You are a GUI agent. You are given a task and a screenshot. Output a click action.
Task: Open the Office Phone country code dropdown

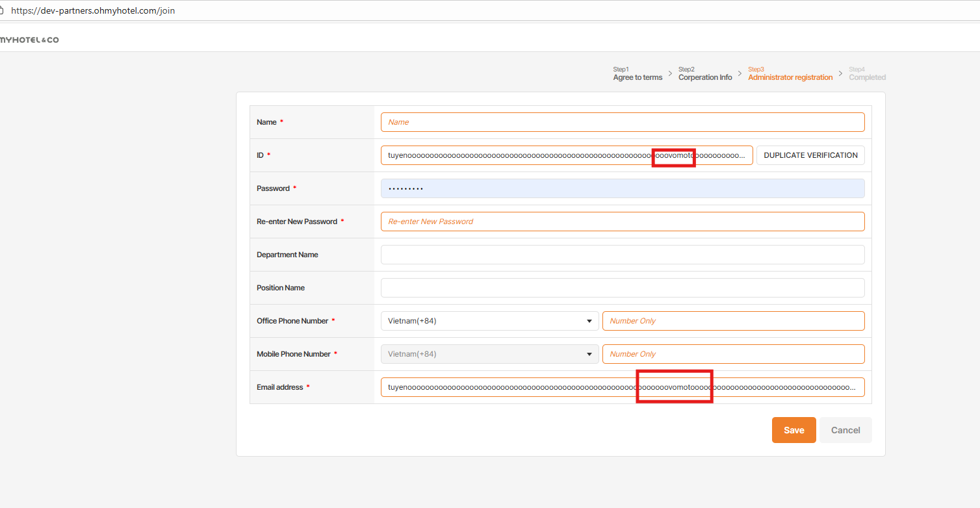(489, 321)
